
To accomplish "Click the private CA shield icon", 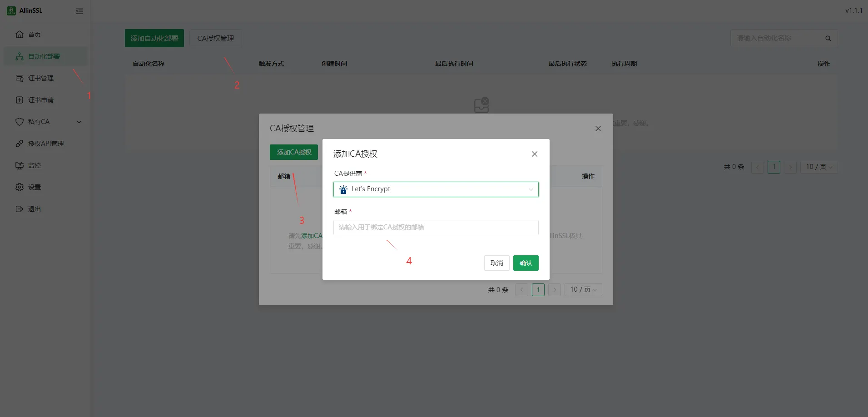I will click(20, 122).
